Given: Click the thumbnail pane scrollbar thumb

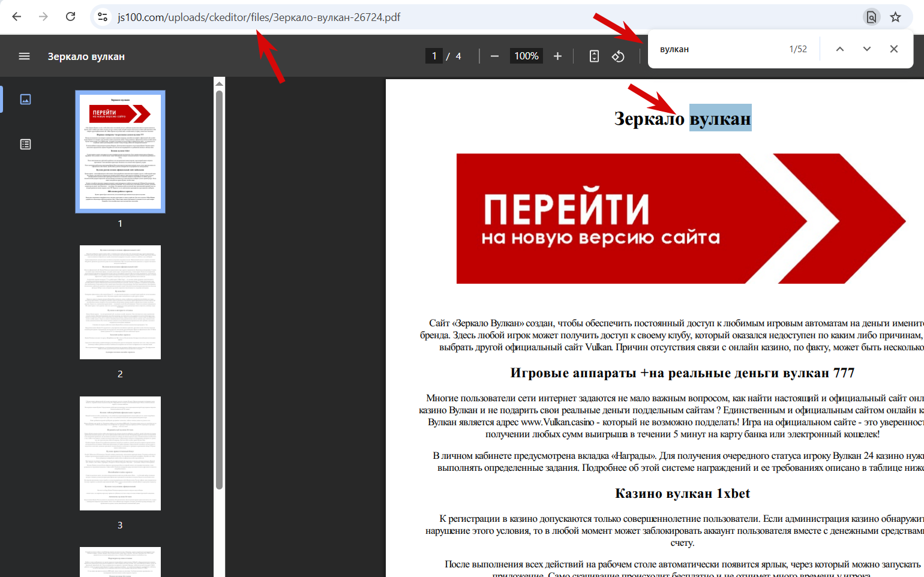Looking at the screenshot, I should tap(219, 289).
